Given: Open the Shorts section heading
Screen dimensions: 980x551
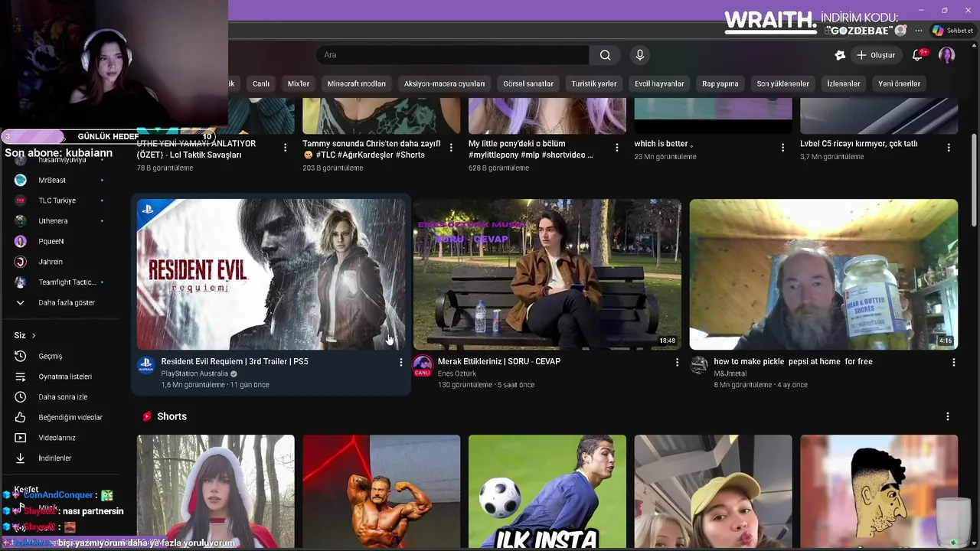Looking at the screenshot, I should 171,416.
